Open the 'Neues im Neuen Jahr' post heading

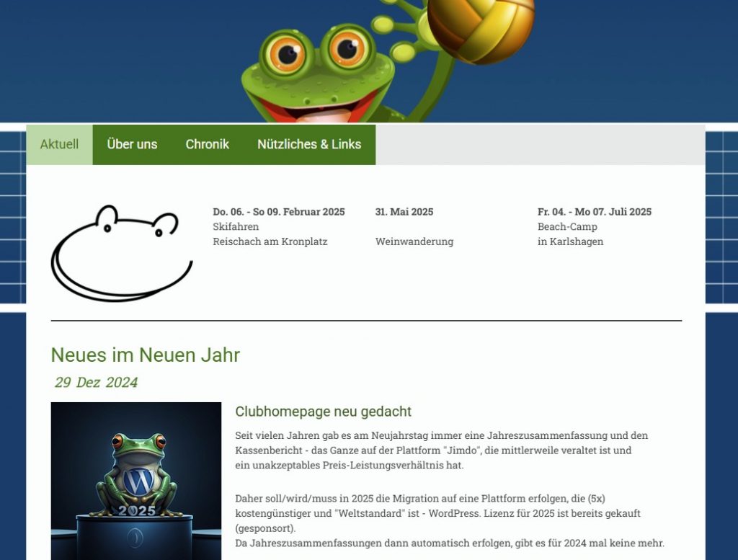pos(145,355)
